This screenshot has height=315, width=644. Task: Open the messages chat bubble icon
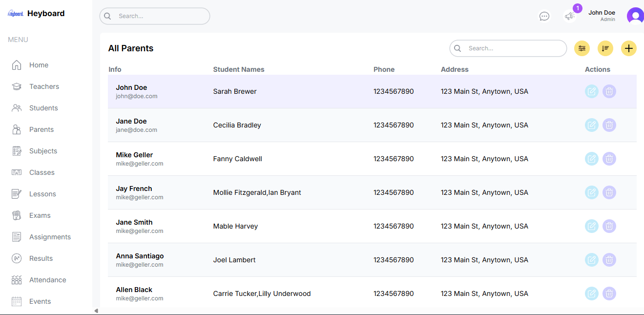point(544,16)
